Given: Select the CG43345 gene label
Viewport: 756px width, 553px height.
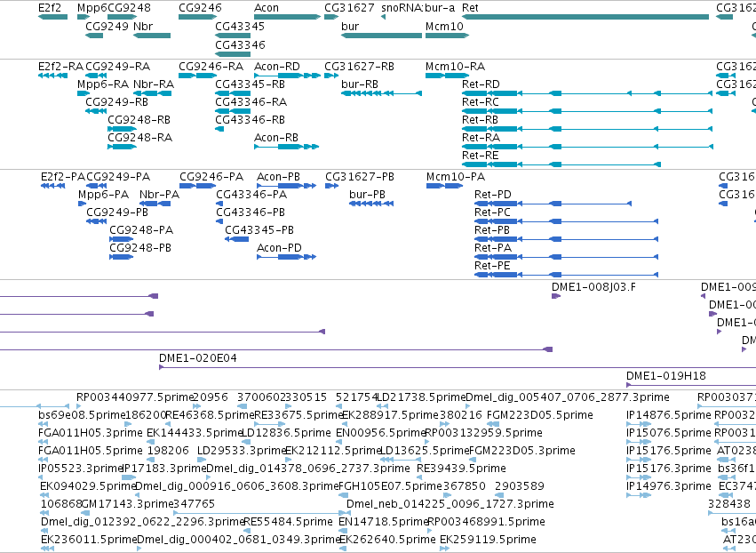Looking at the screenshot, I should [x=240, y=26].
